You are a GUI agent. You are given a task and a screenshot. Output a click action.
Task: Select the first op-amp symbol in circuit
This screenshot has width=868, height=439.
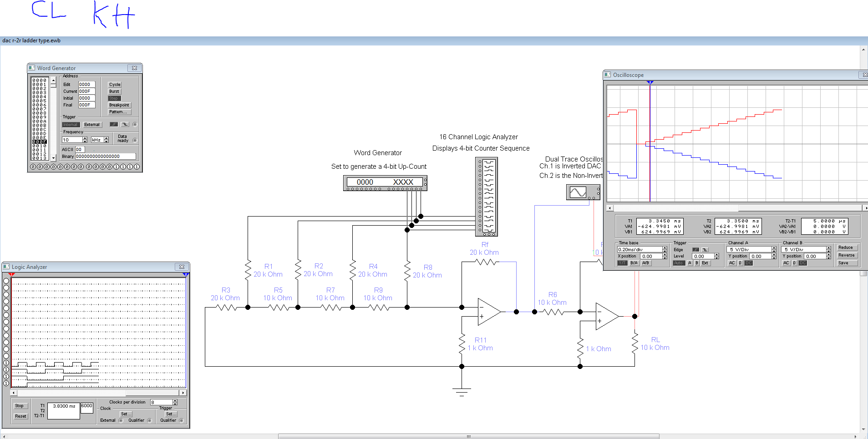[x=489, y=312]
